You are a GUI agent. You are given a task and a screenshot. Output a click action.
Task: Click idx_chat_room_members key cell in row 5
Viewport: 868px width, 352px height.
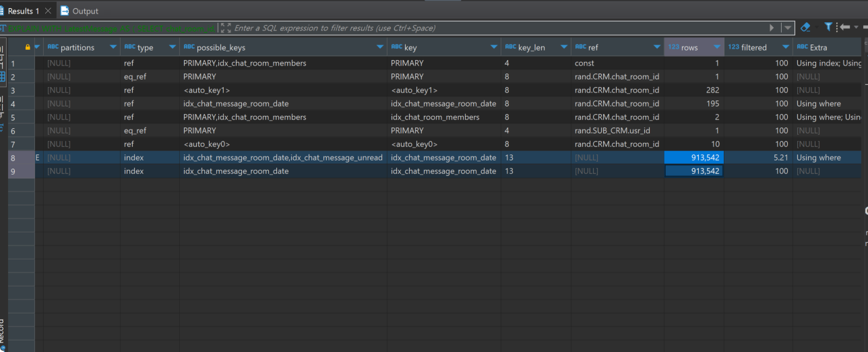coord(444,117)
